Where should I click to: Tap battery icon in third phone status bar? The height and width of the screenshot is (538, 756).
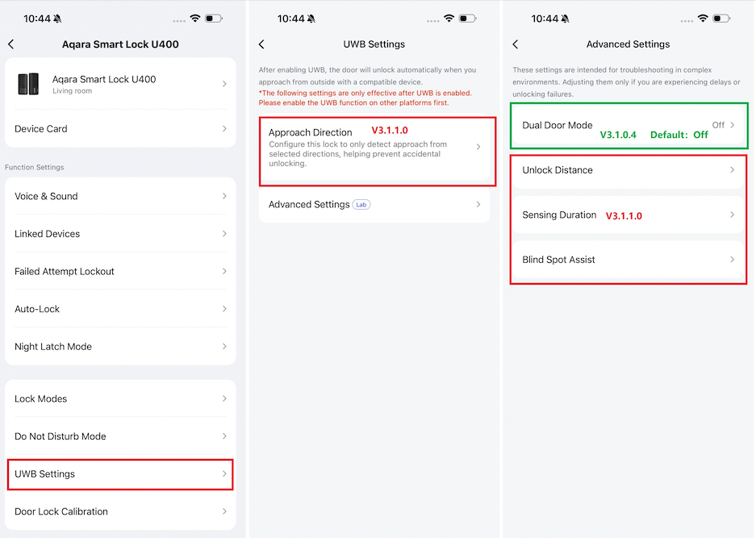[x=721, y=19]
